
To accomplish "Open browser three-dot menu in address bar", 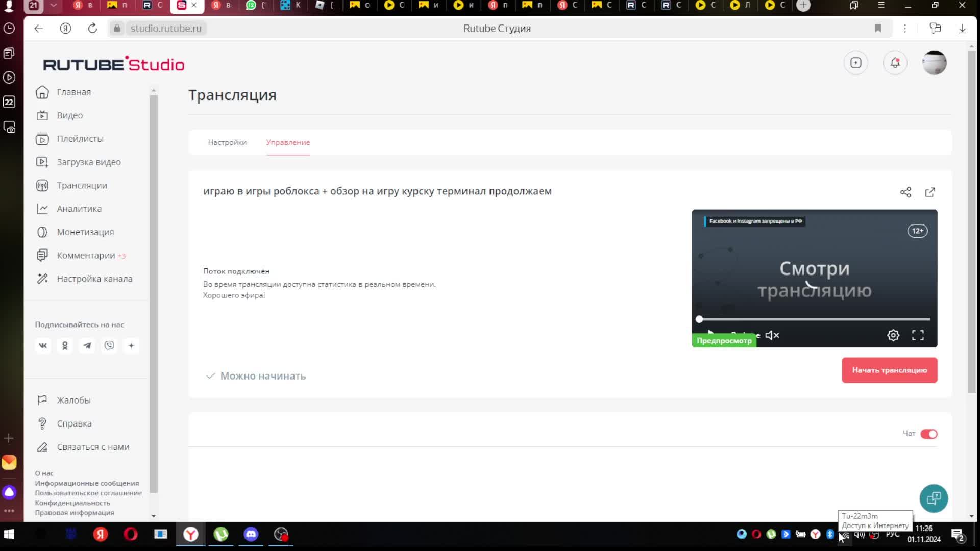I will click(905, 29).
